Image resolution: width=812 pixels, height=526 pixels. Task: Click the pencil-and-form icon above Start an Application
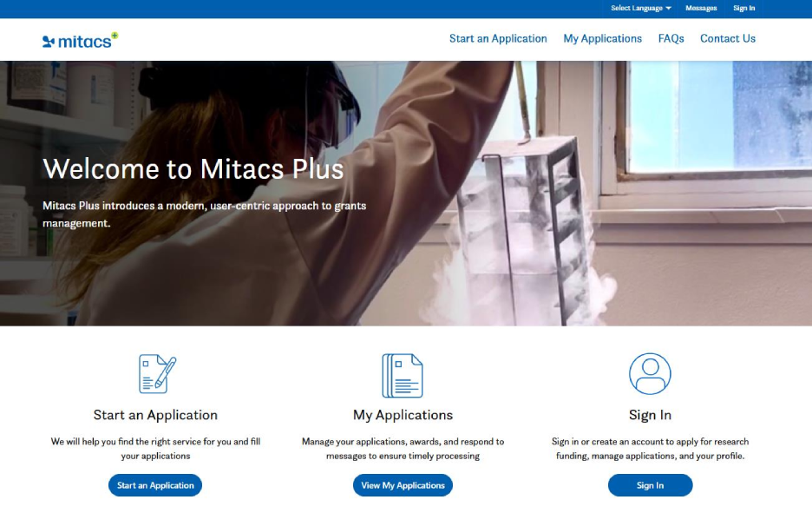point(157,374)
